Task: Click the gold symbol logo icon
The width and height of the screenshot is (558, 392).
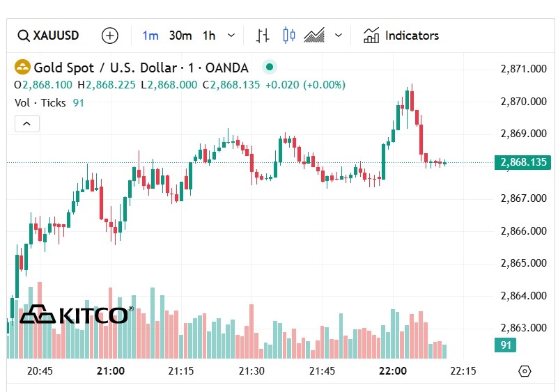Action: click(23, 68)
